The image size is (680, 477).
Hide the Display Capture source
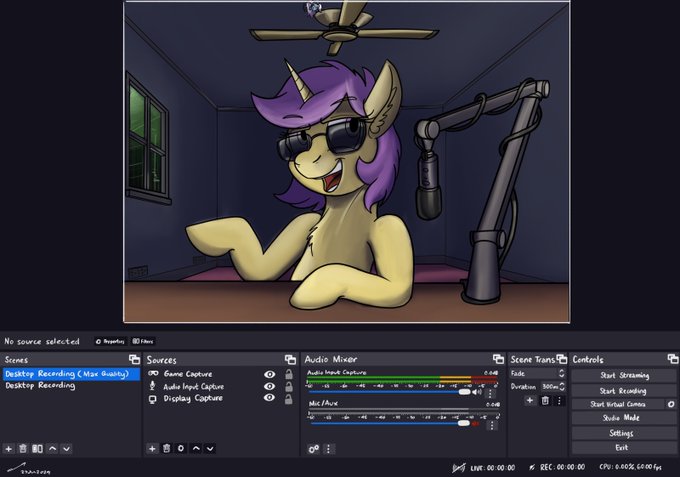(269, 398)
